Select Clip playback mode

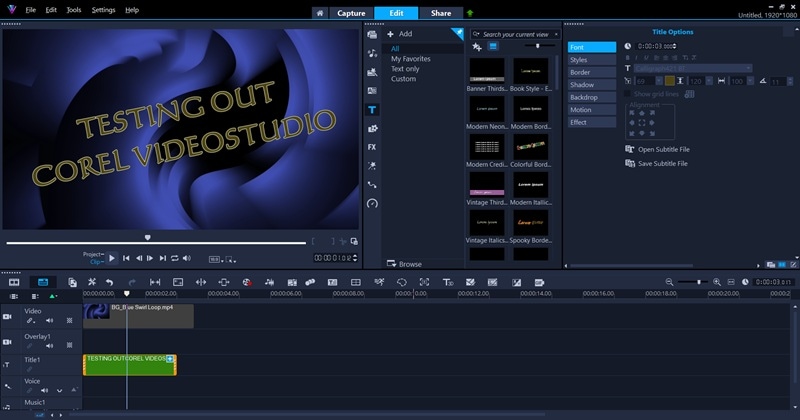pyautogui.click(x=97, y=262)
